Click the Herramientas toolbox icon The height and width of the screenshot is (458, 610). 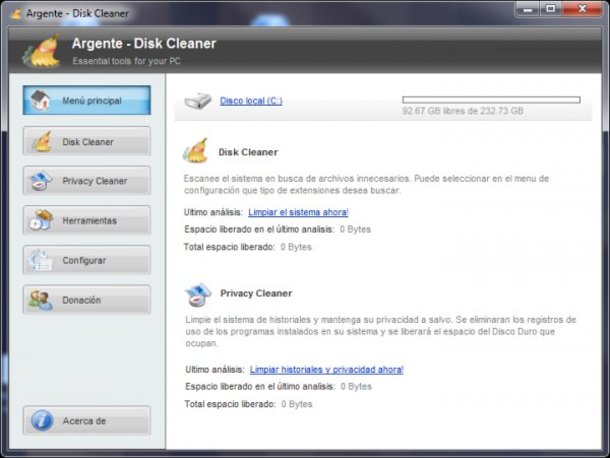point(42,220)
